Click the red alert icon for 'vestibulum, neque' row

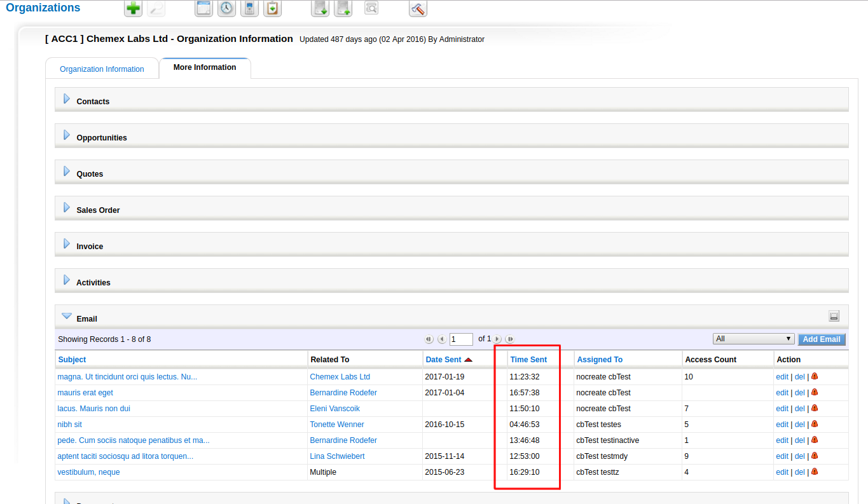tap(815, 472)
